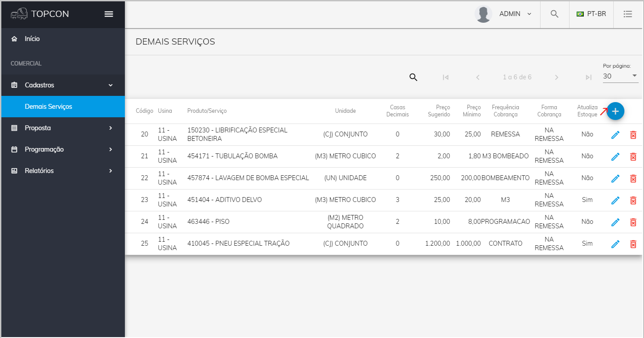Click the '1.200,00' suggested price cell
Viewport: 644px width, 338px height.
(x=438, y=244)
